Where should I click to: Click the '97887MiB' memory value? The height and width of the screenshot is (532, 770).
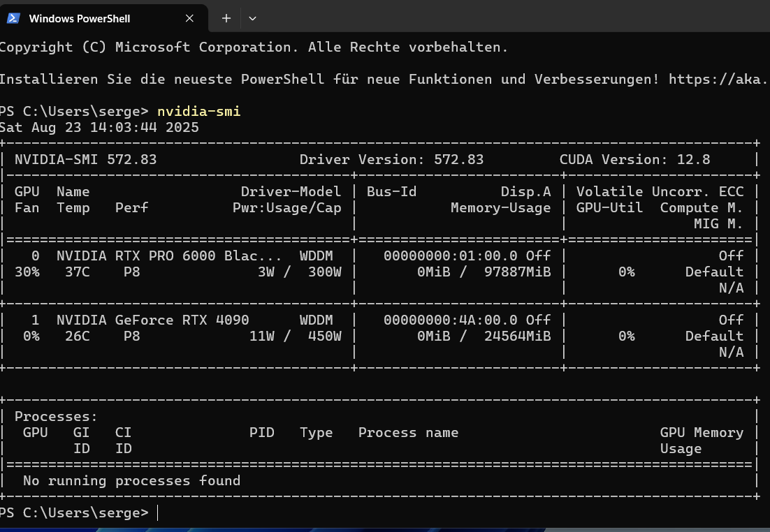click(x=518, y=272)
